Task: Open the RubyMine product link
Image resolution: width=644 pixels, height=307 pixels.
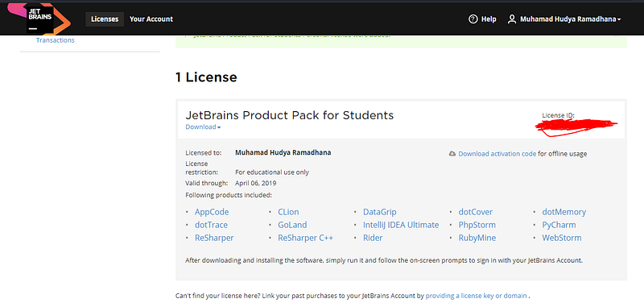Action: [477, 238]
